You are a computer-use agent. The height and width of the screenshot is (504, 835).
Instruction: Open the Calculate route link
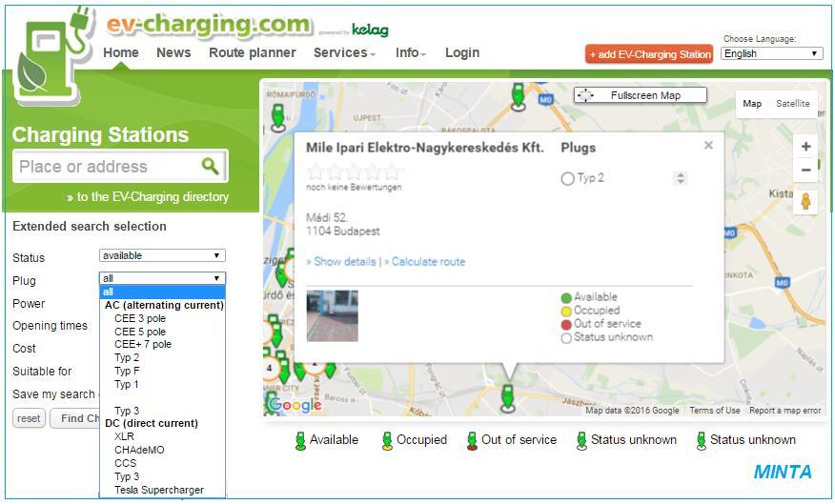[425, 262]
